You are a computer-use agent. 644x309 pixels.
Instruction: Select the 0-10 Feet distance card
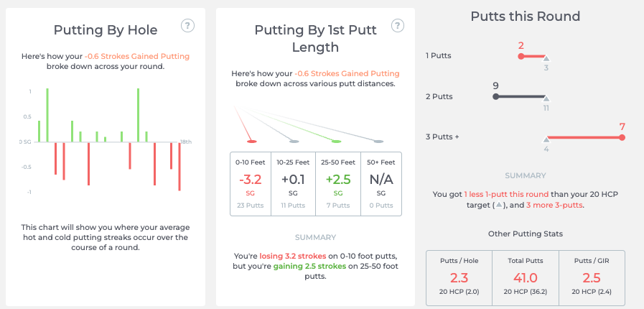[x=251, y=184]
